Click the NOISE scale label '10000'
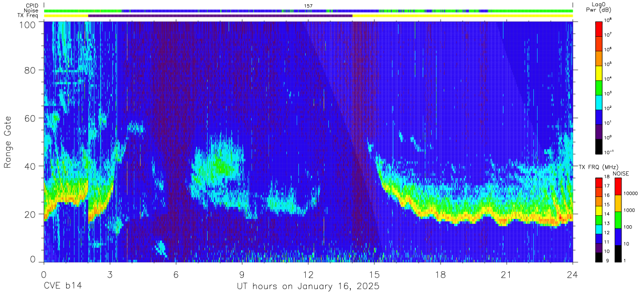644x297 pixels. pos(630,193)
